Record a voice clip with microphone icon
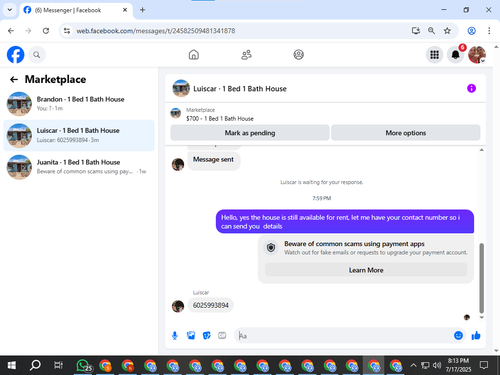Viewport: 500px width, 375px height. pyautogui.click(x=175, y=336)
